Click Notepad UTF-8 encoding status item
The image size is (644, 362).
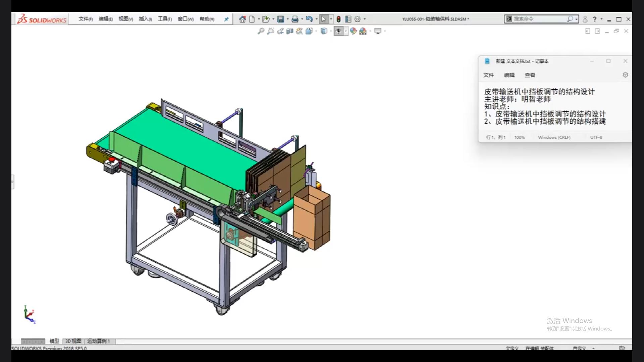596,137
